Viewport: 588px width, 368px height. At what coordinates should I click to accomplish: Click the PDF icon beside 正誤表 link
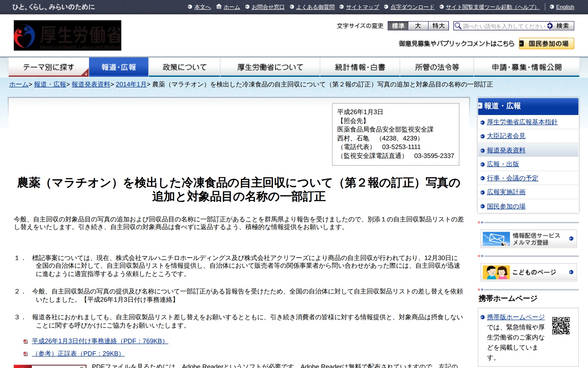click(x=26, y=354)
